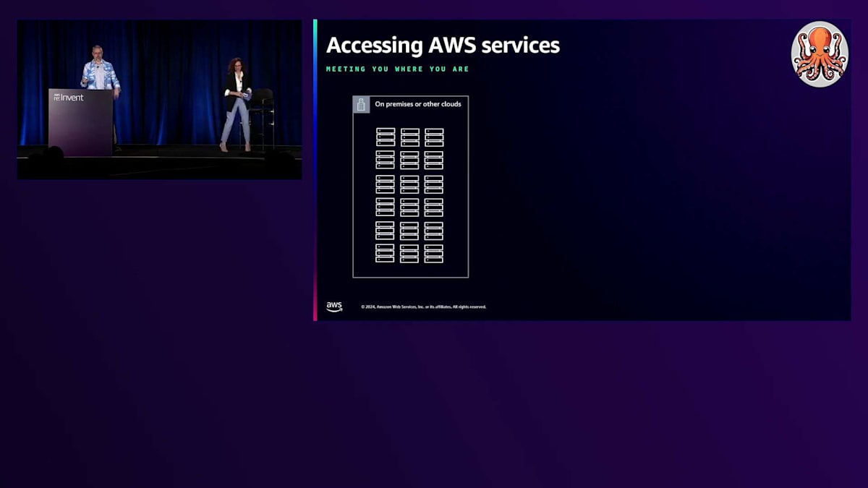This screenshot has height=488, width=868.
Task: Click the copyright notice text in footer
Action: (x=424, y=307)
